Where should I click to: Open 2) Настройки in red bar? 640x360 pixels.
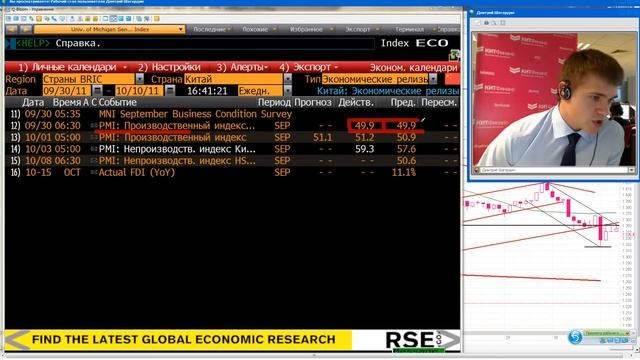coord(169,67)
